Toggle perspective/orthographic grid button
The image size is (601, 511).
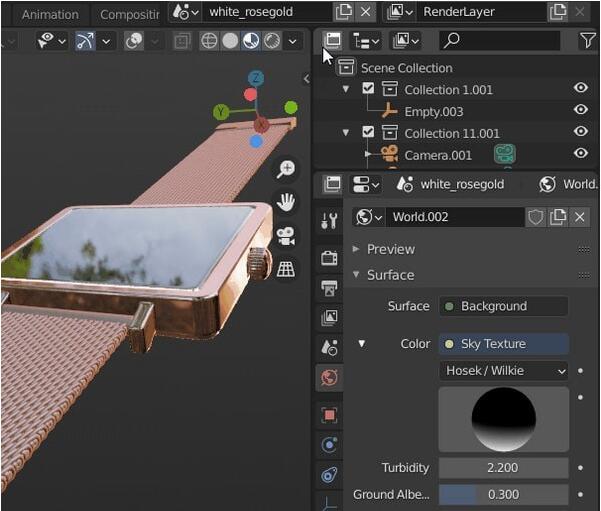[x=286, y=269]
